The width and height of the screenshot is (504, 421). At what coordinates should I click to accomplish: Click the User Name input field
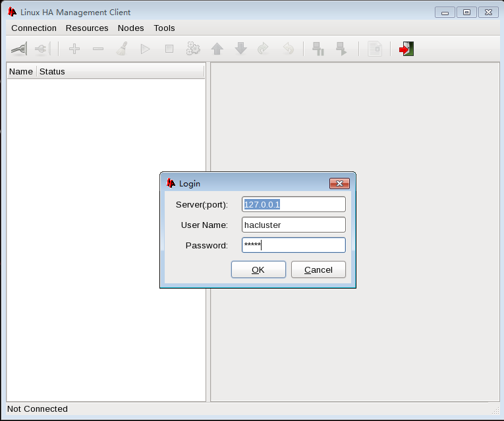coord(293,225)
